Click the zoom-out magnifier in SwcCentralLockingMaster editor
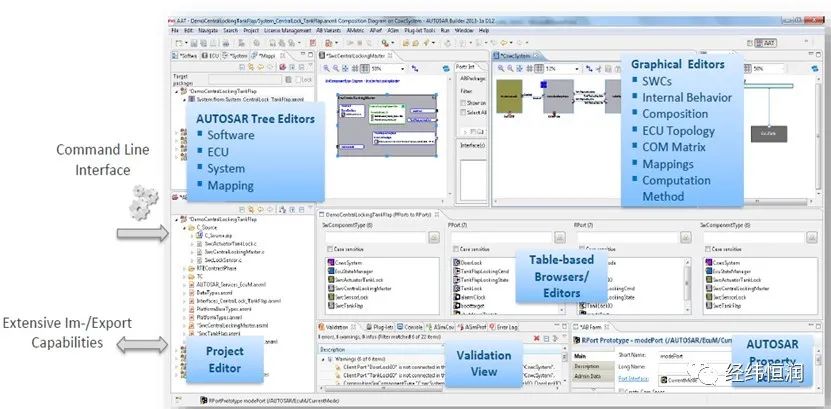The image size is (831, 409). click(336, 68)
